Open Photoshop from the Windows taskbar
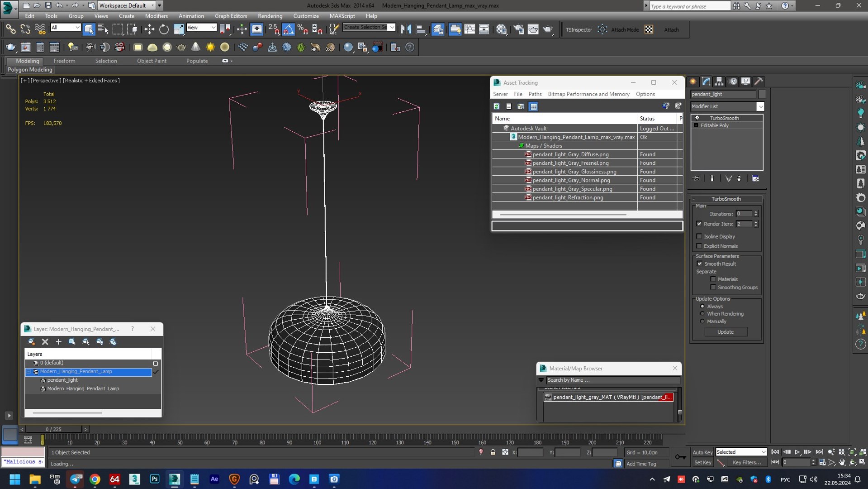 point(154,479)
